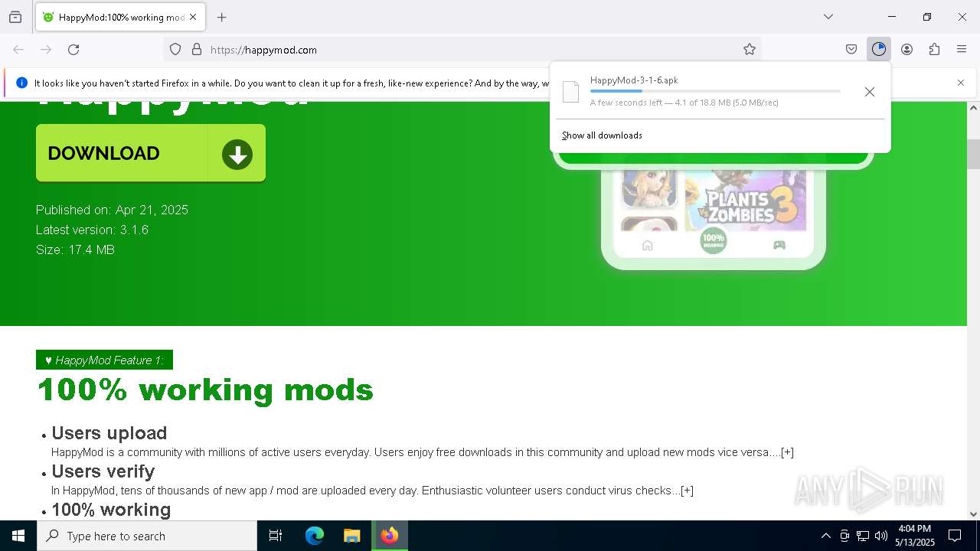Click the Firefox taskbar icon
Screen dimensions: 980x551
390,536
